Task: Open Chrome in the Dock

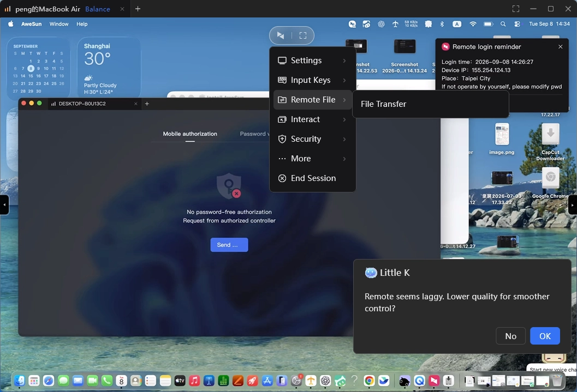Action: pyautogui.click(x=369, y=381)
